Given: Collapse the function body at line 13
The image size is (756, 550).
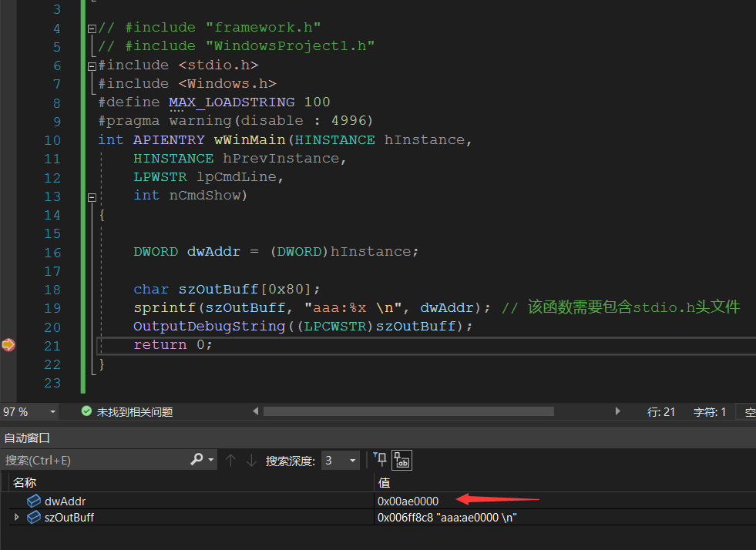Looking at the screenshot, I should [x=92, y=196].
